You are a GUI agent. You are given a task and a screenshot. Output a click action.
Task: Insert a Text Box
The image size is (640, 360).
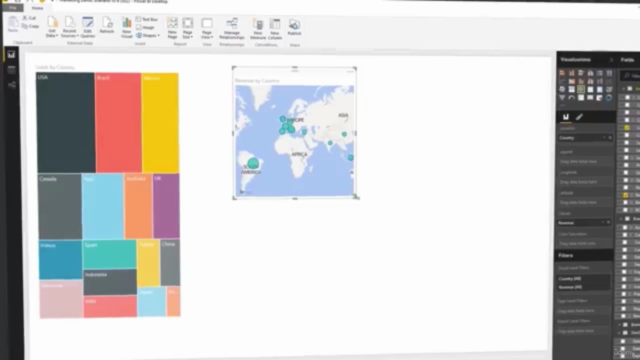[x=147, y=20]
